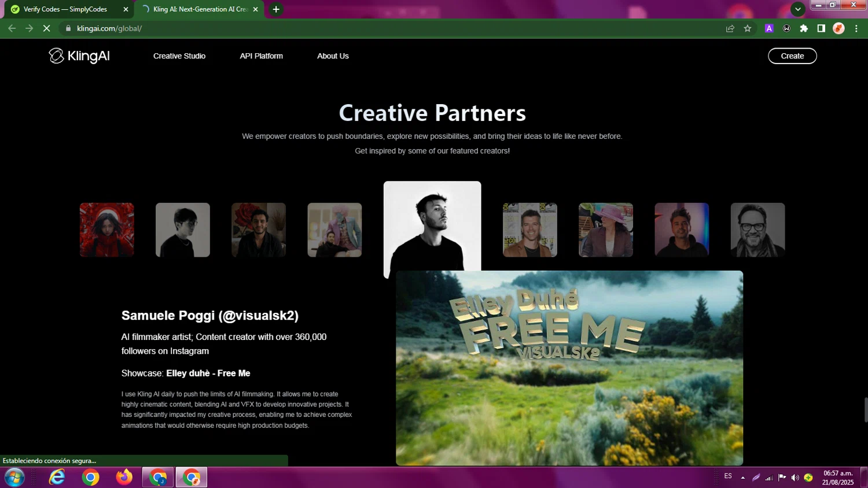Toggle the browser side panel
The height and width of the screenshot is (488, 868).
821,28
